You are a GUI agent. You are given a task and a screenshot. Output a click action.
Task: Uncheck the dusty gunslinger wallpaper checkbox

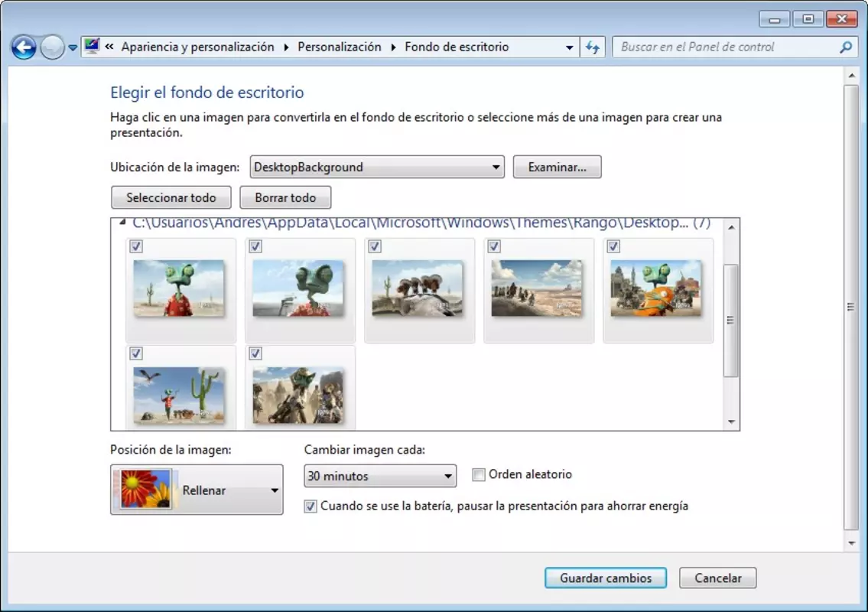255,353
